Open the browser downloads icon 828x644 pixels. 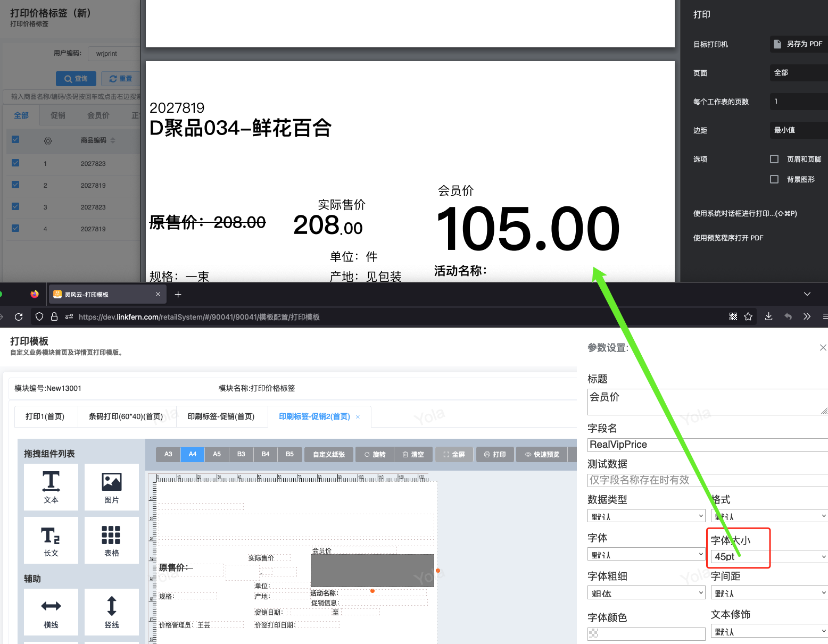click(768, 317)
